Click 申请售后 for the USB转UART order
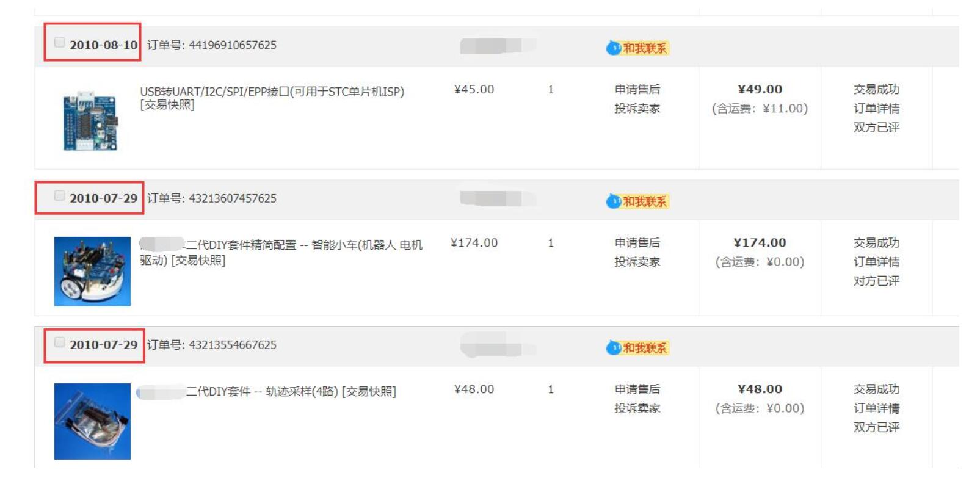The image size is (980, 481). (x=637, y=90)
